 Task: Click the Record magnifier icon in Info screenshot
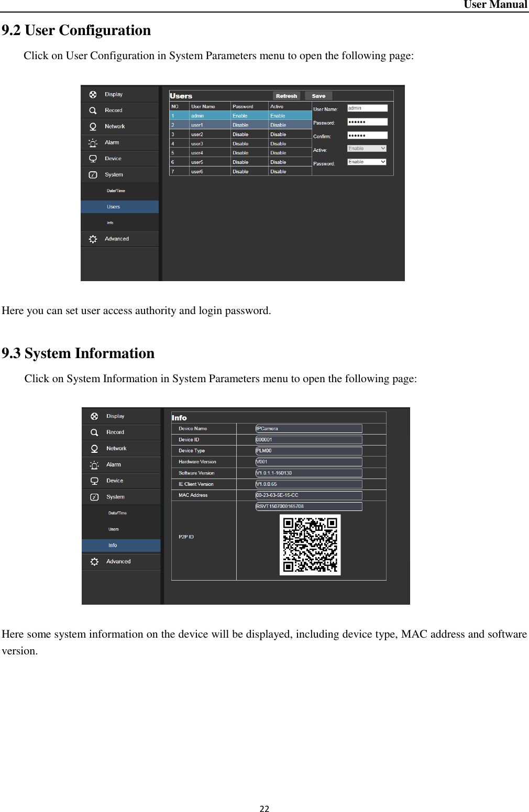pos(94,432)
